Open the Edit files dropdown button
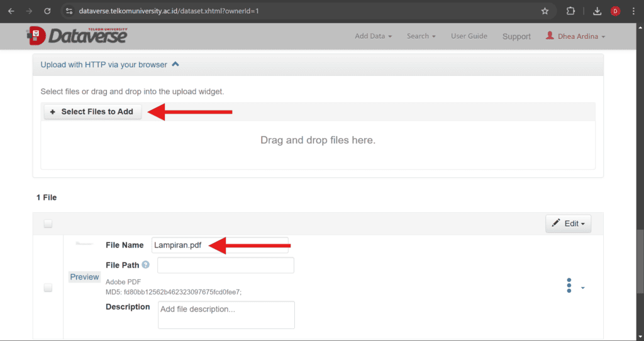 (569, 224)
